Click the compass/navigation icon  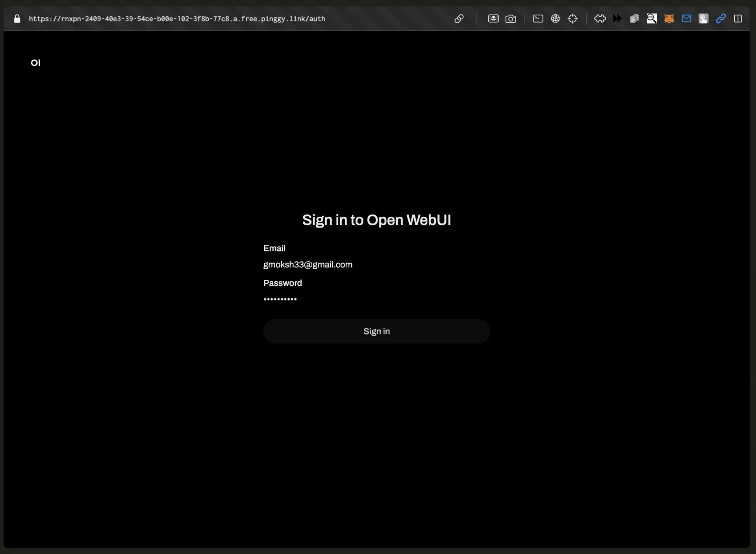click(x=572, y=19)
